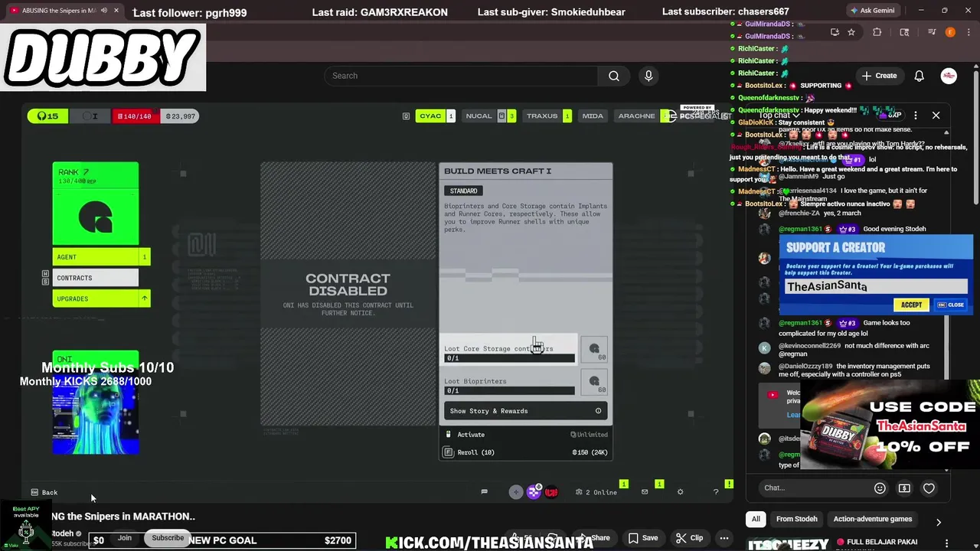Viewport: 980px width, 551px height.
Task: Select the Loot Core Storage containers objective
Action: tap(509, 349)
